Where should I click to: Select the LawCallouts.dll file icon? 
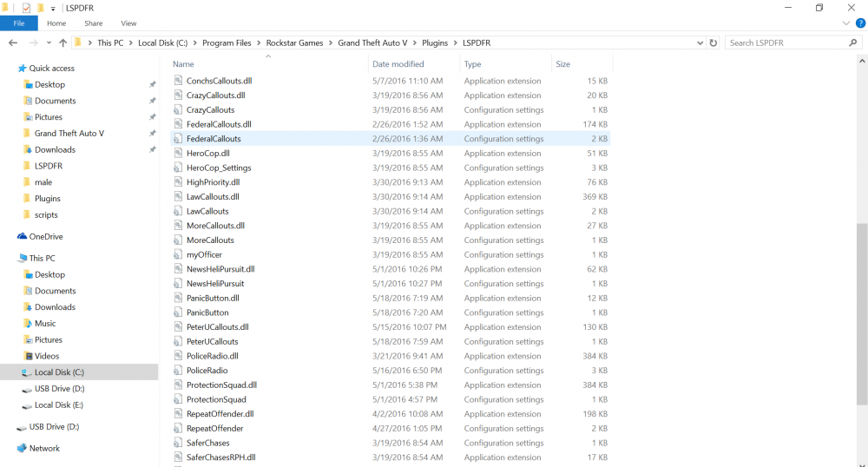[178, 196]
